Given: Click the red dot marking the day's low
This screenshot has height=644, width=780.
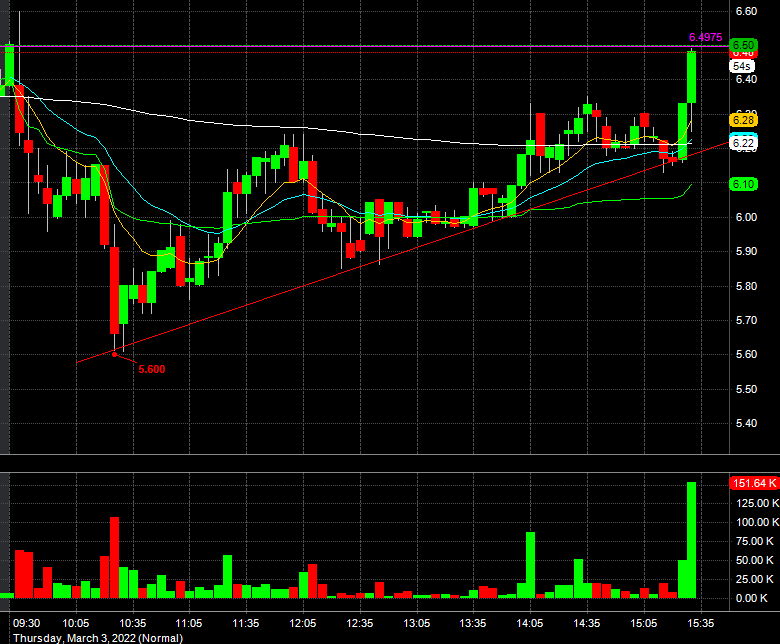Looking at the screenshot, I should 114,354.
